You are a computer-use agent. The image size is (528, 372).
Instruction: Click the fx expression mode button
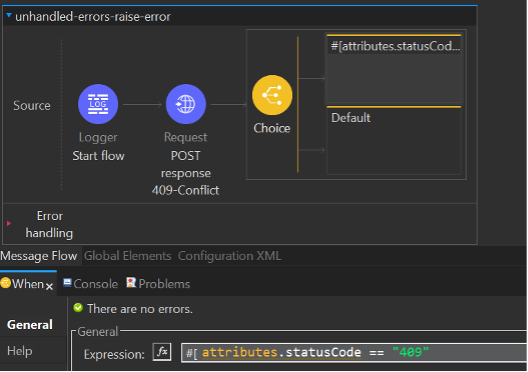pos(162,352)
